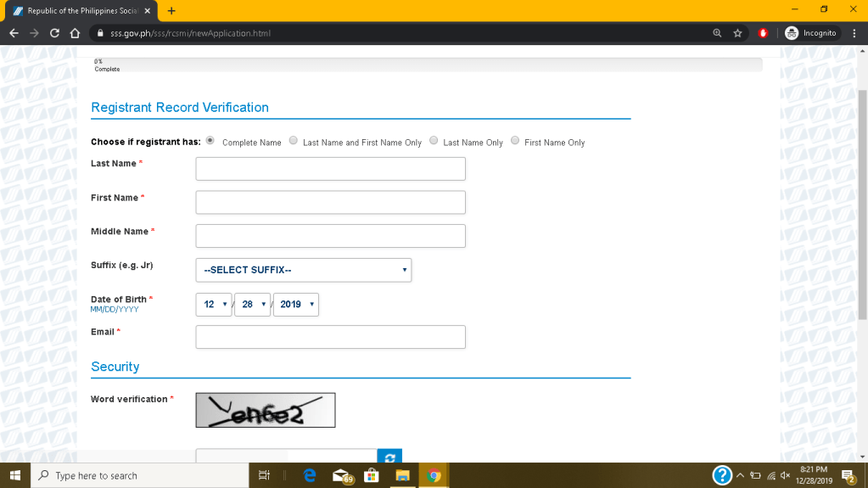Click the red extension icon in toolbar
The height and width of the screenshot is (488, 868).
(x=763, y=33)
